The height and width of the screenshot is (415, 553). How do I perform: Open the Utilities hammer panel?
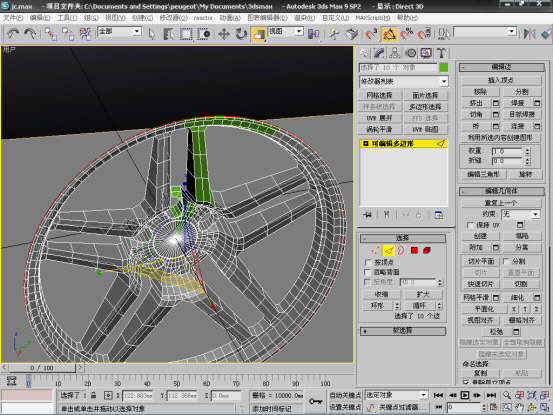pos(441,53)
